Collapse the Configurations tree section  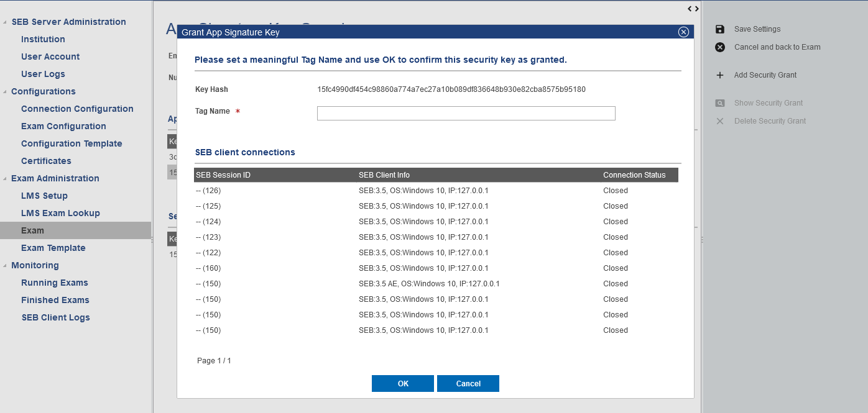(6, 92)
